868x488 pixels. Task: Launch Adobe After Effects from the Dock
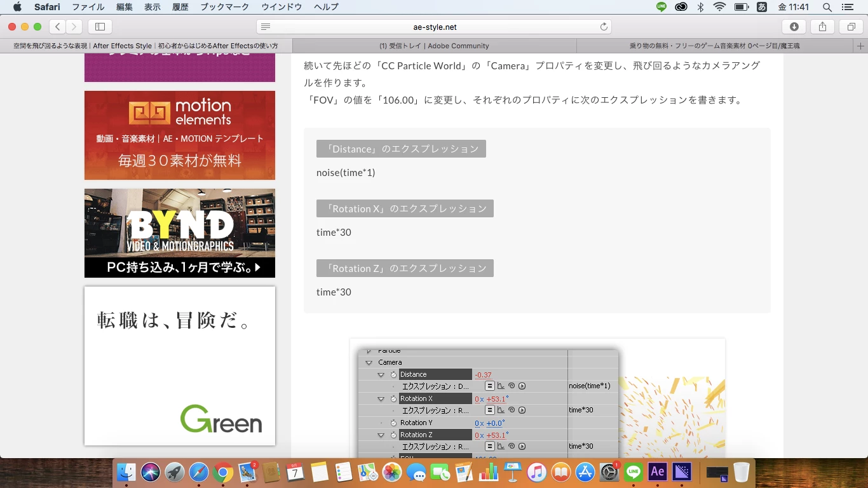click(x=658, y=472)
